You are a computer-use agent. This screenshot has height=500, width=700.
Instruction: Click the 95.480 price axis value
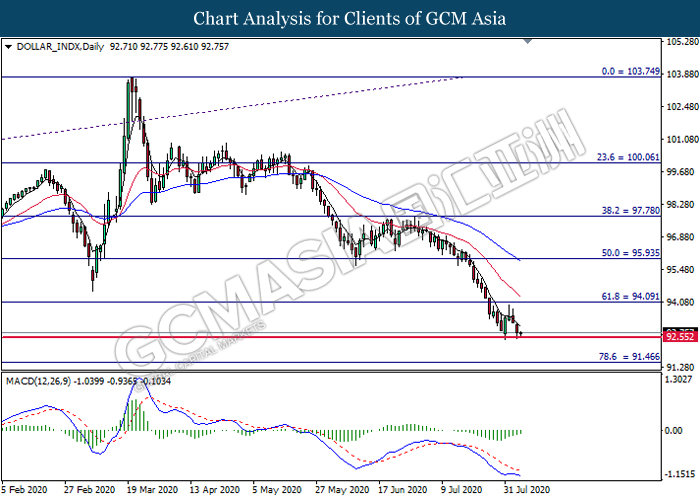(680, 270)
